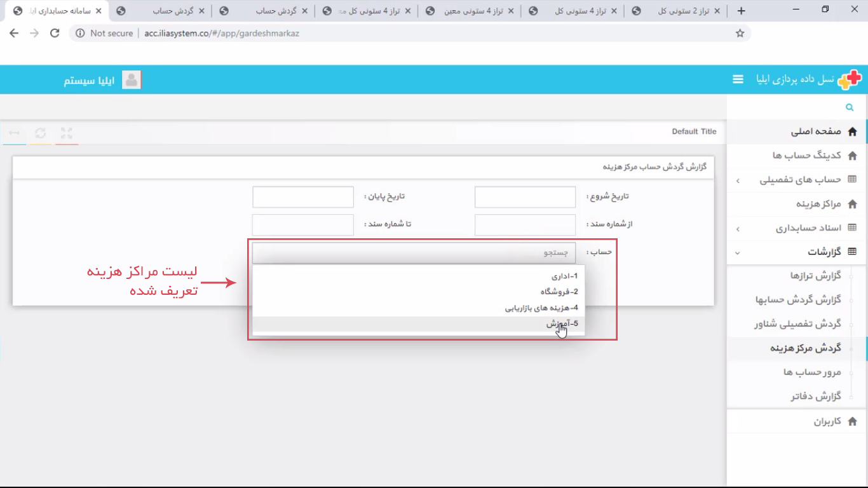Click the search magnifier icon in the sidebar
This screenshot has width=868, height=488.
tap(850, 107)
